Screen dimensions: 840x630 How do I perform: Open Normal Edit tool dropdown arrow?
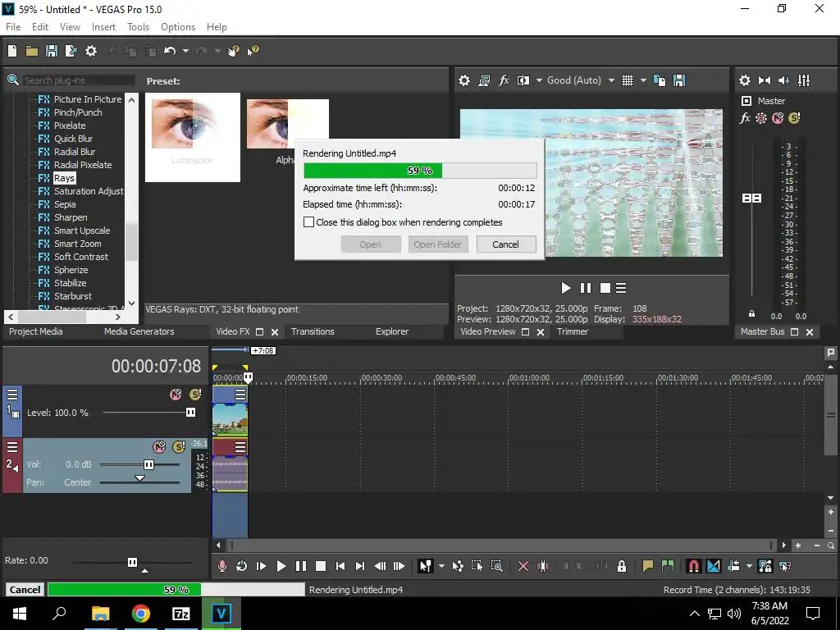(441, 566)
